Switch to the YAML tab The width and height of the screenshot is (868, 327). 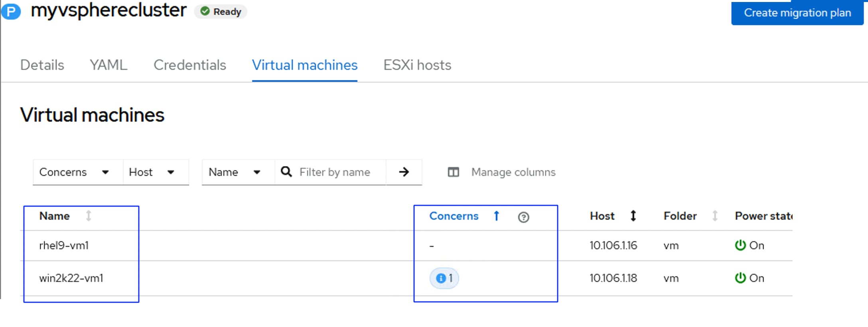click(108, 65)
